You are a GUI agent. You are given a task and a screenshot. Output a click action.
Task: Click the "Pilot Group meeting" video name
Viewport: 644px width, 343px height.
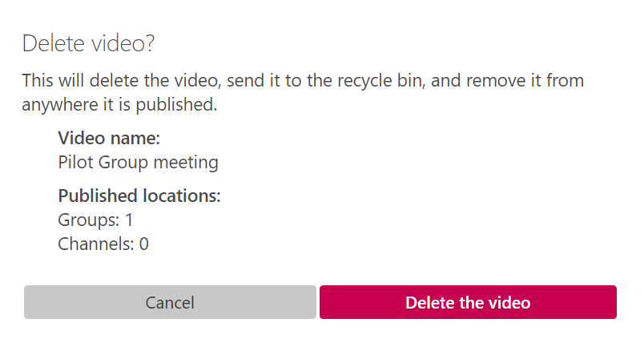point(138,162)
